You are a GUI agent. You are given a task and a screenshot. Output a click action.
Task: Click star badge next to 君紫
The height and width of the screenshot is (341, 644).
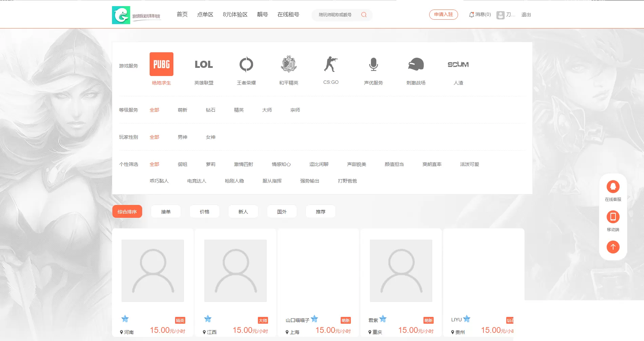(383, 319)
